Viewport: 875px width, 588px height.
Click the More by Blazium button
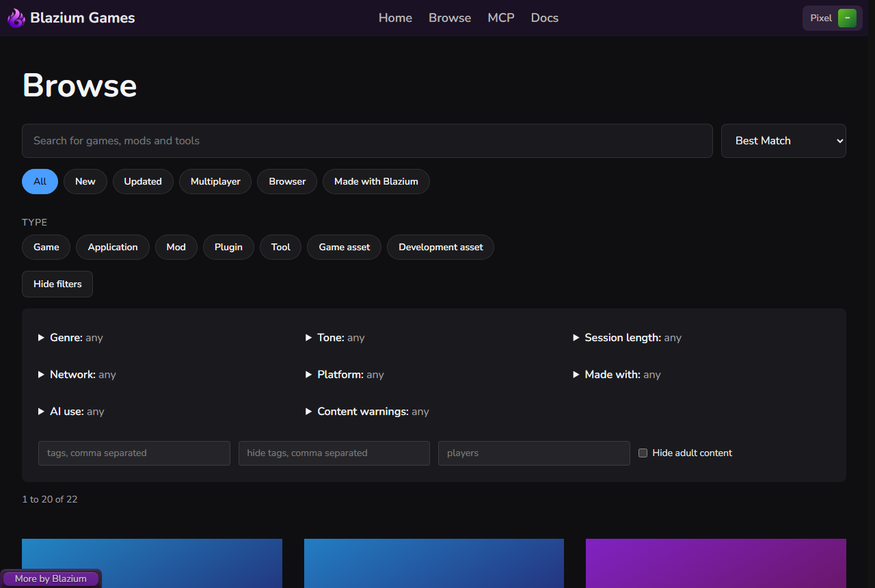tap(51, 578)
